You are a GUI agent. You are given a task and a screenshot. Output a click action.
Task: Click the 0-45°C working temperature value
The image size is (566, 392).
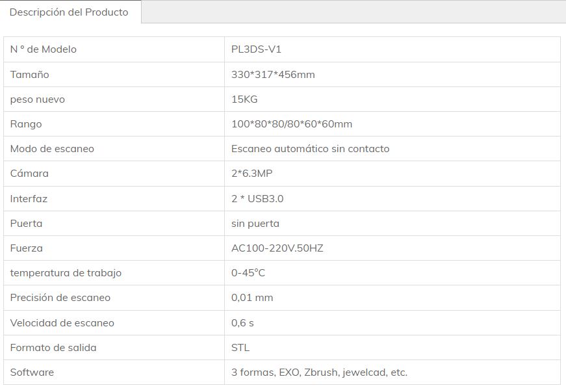248,273
